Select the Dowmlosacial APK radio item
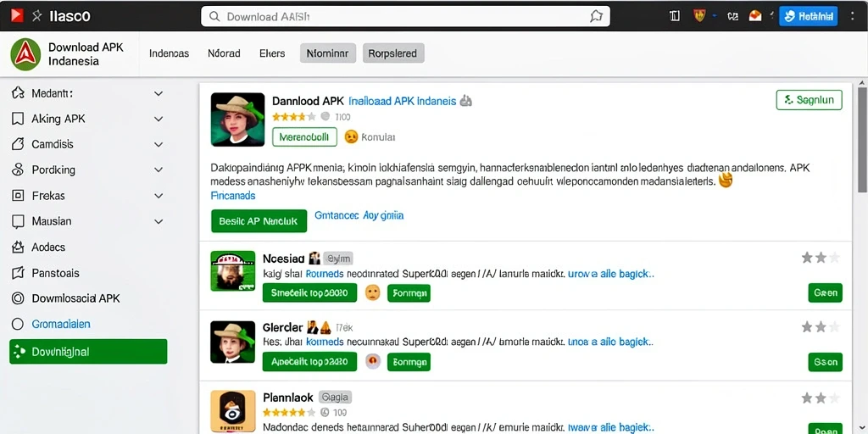The height and width of the screenshot is (434, 868). [18, 298]
